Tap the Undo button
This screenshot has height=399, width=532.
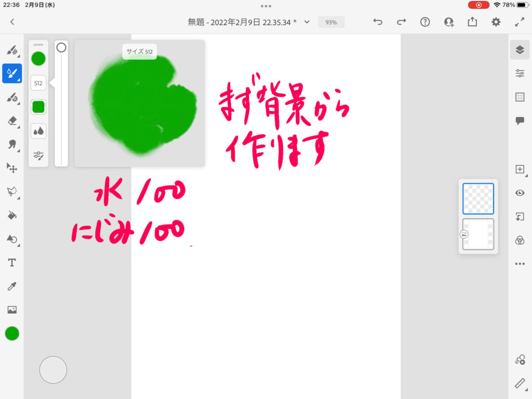point(378,22)
